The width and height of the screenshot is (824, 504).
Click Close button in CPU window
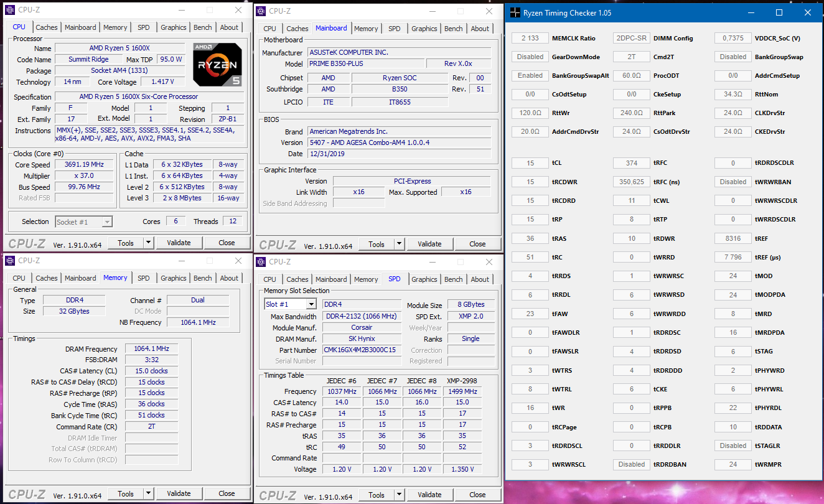pyautogui.click(x=227, y=243)
